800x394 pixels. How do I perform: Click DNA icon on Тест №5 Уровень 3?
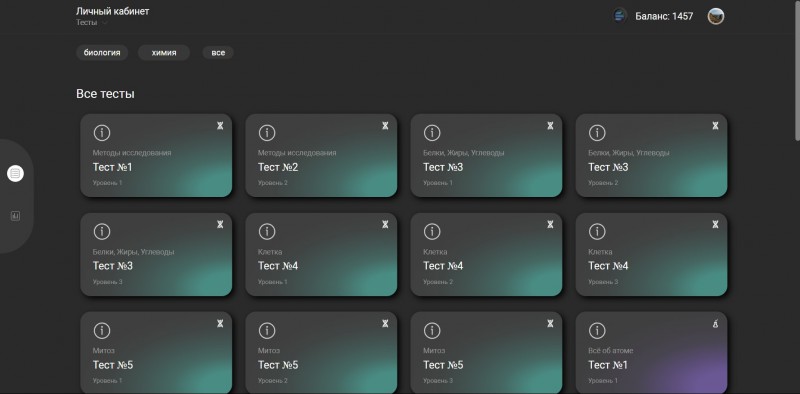[550, 324]
